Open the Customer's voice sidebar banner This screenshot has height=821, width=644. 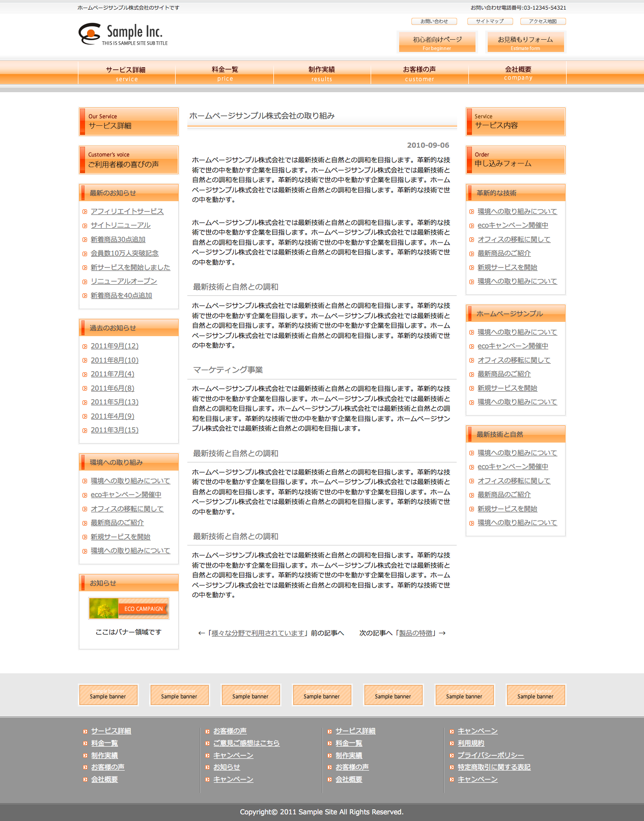point(129,160)
